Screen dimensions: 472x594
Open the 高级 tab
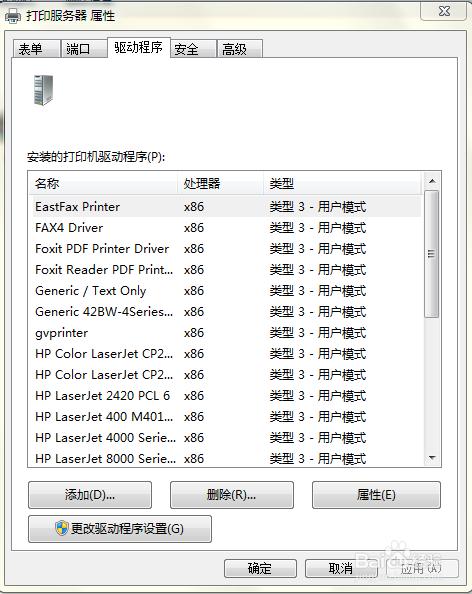tap(239, 49)
